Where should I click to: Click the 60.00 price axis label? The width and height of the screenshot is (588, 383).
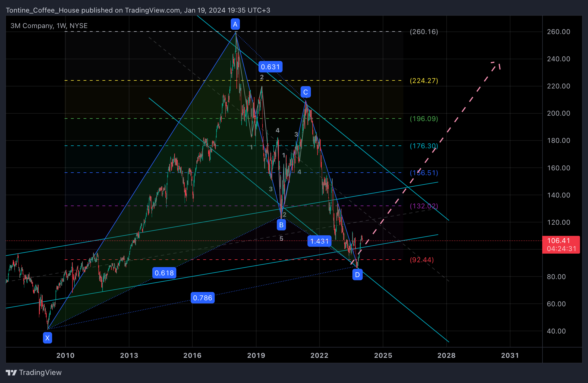(x=556, y=304)
